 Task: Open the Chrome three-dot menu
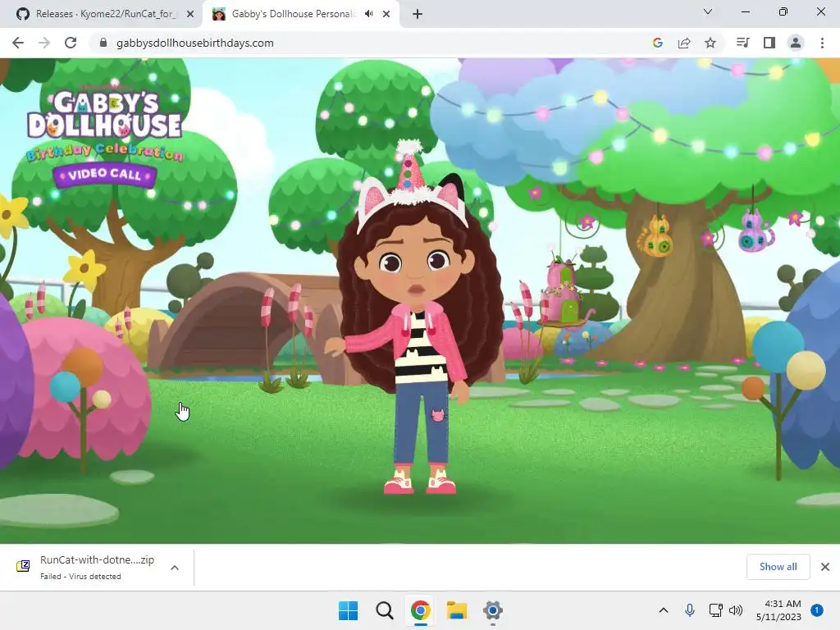pyautogui.click(x=822, y=43)
